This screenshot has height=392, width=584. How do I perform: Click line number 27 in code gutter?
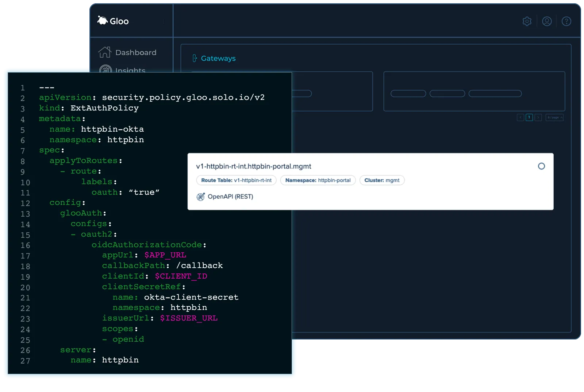click(25, 361)
